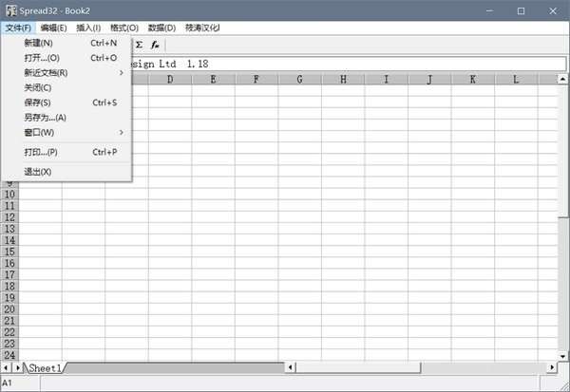Open the 编辑(E) menu
570x392 pixels.
pos(53,28)
